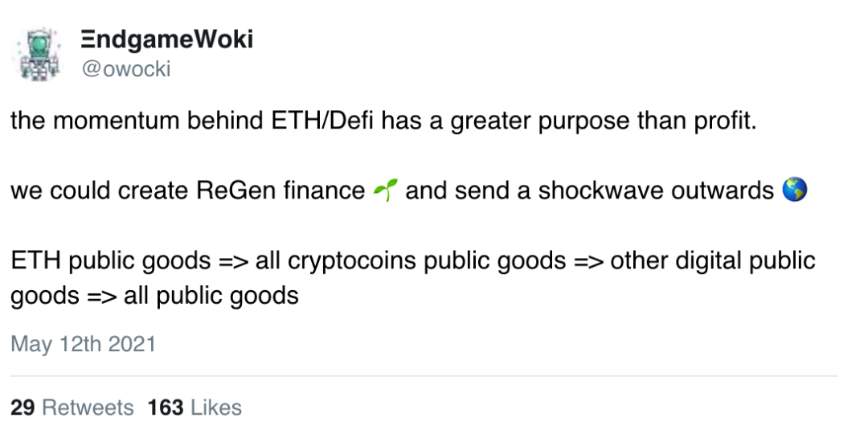
Task: Click the bold number 163
Action: [166, 408]
